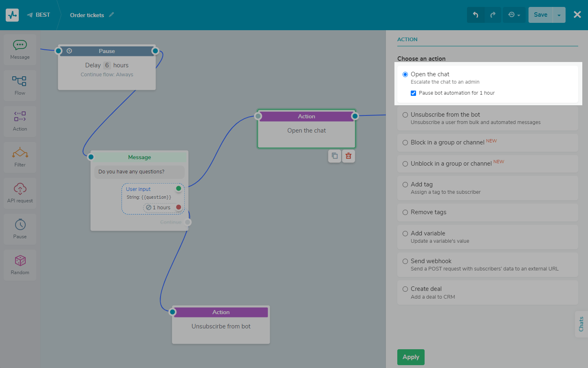
Task: Select the Flow element icon
Action: pyautogui.click(x=20, y=85)
